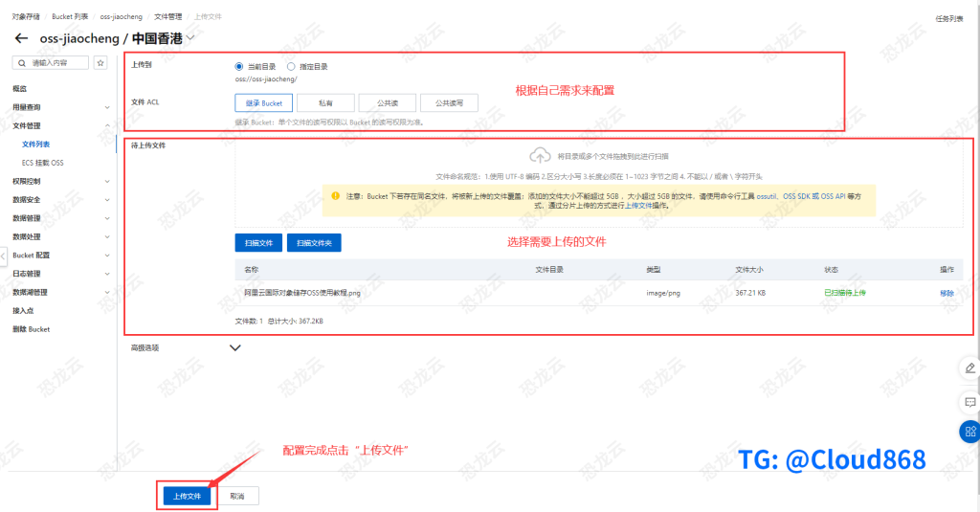The image size is (980, 512).
Task: Open 任务列表 at top right
Action: (949, 19)
